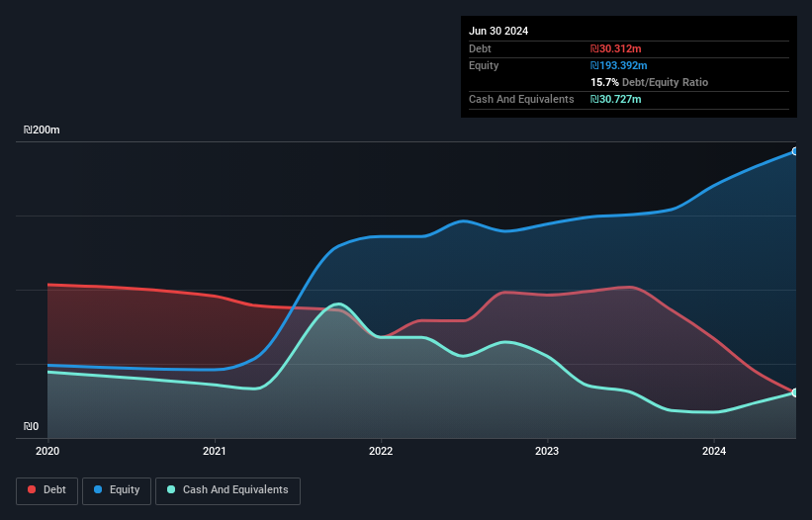Viewport: 812px width, 520px height.
Task: Click the ₪30.727m cash value
Action: click(x=616, y=99)
